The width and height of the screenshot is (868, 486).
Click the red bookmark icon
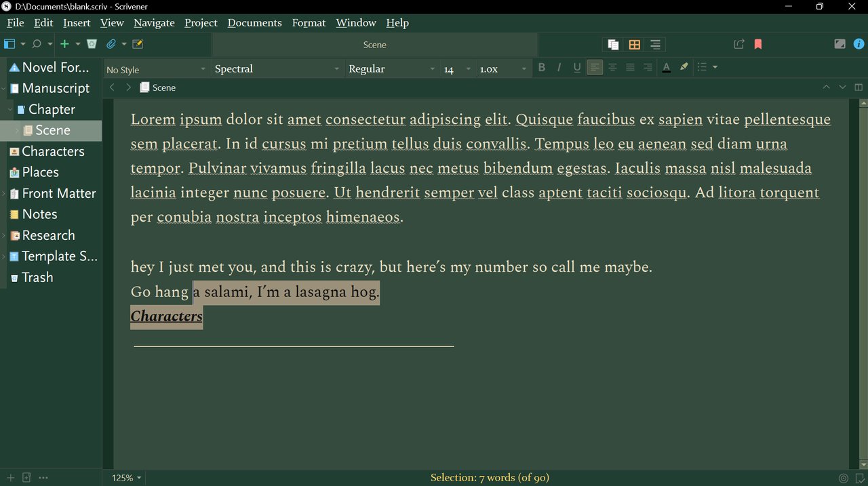click(x=758, y=44)
